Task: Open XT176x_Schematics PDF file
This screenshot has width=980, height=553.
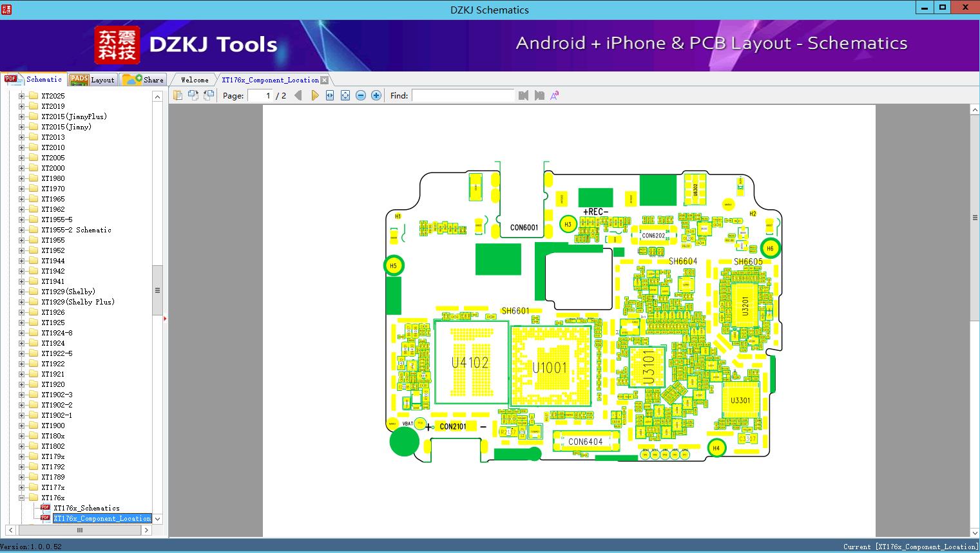Action: click(x=86, y=508)
